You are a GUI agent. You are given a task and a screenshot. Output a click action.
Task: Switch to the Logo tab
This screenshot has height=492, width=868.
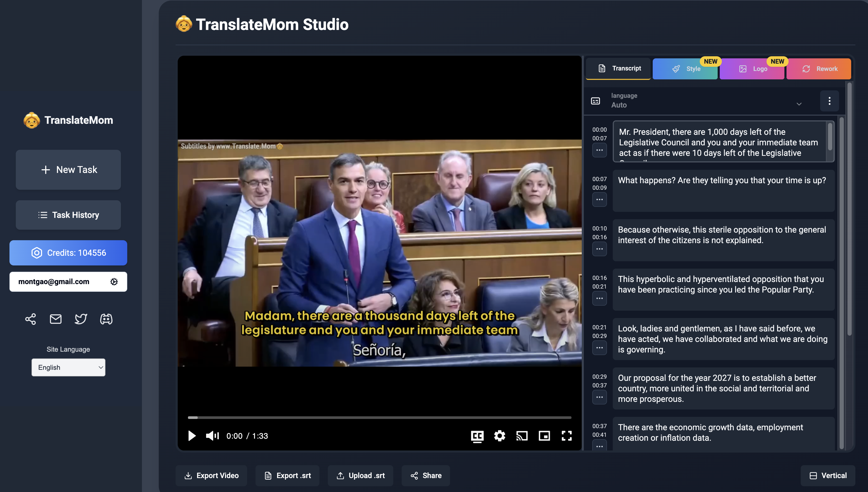[752, 69]
